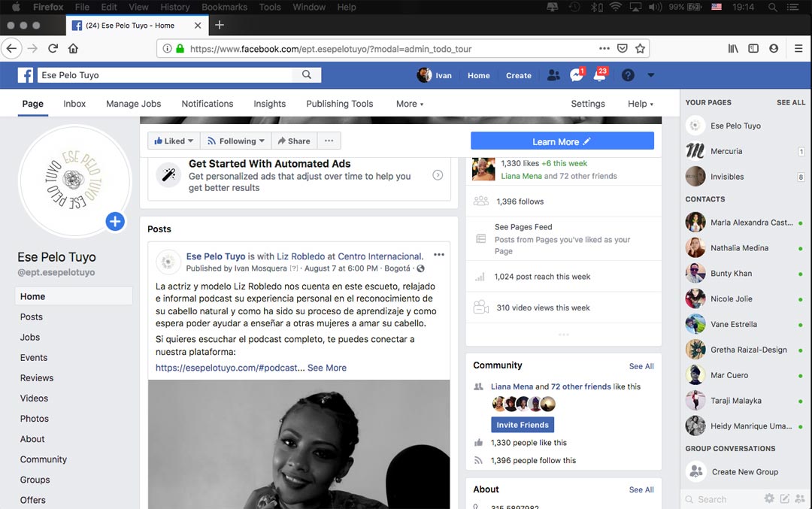
Task: Open the notifications bell icon
Action: pyautogui.click(x=599, y=75)
